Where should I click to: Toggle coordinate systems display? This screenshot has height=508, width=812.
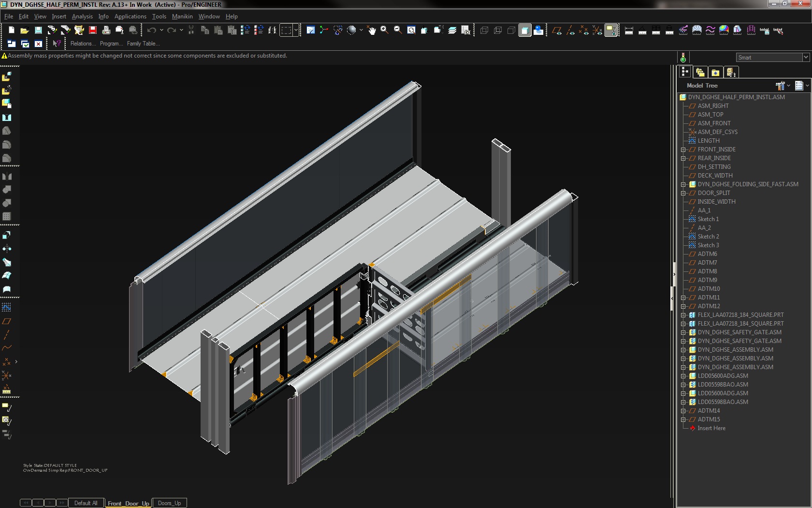click(x=597, y=30)
